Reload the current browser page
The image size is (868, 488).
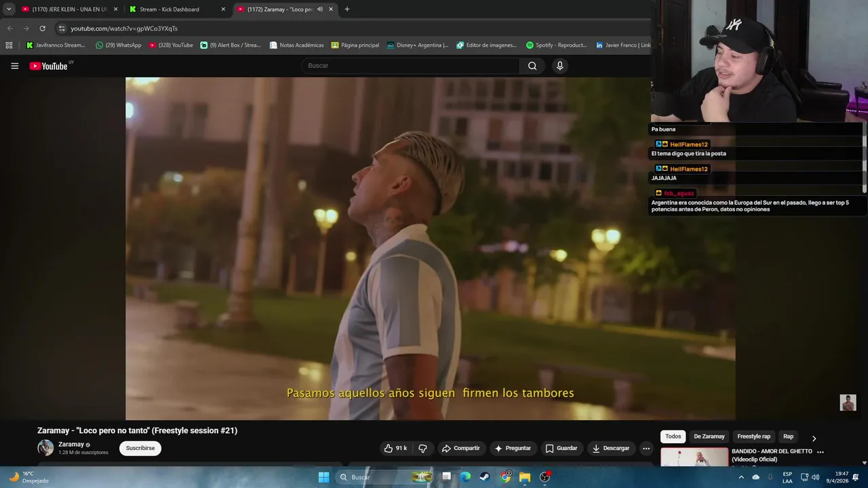(42, 28)
